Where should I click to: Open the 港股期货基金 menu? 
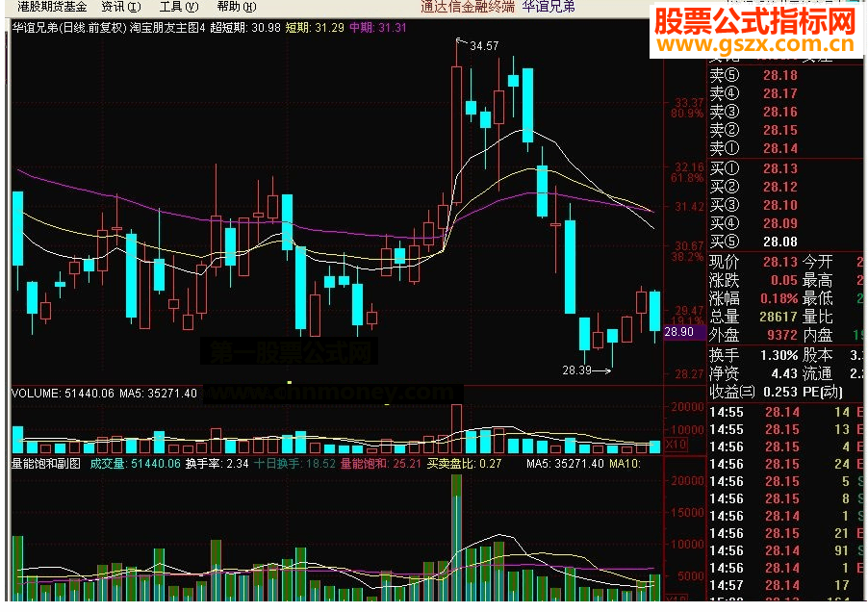(x=52, y=7)
